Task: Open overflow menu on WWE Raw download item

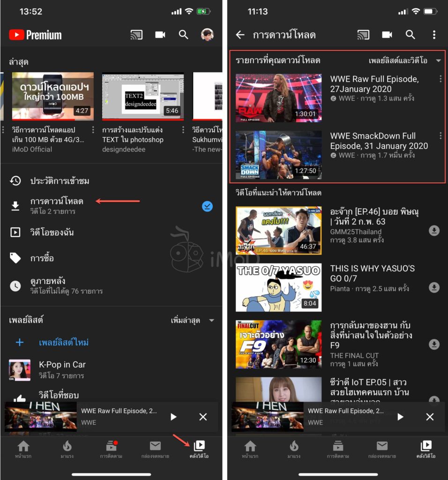Action: tap(440, 78)
